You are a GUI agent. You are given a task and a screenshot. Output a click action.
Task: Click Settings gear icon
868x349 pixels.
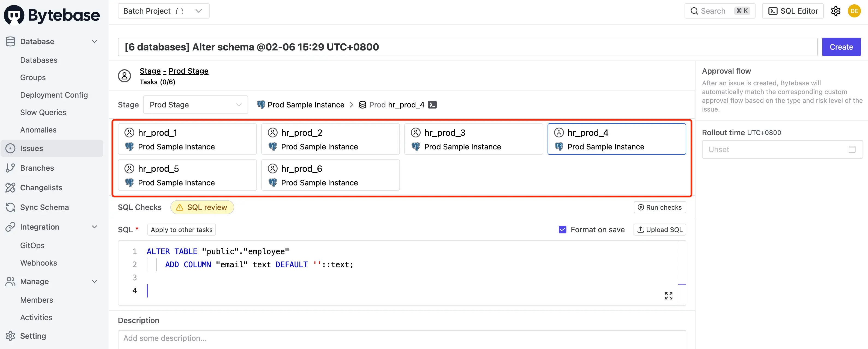[836, 11]
